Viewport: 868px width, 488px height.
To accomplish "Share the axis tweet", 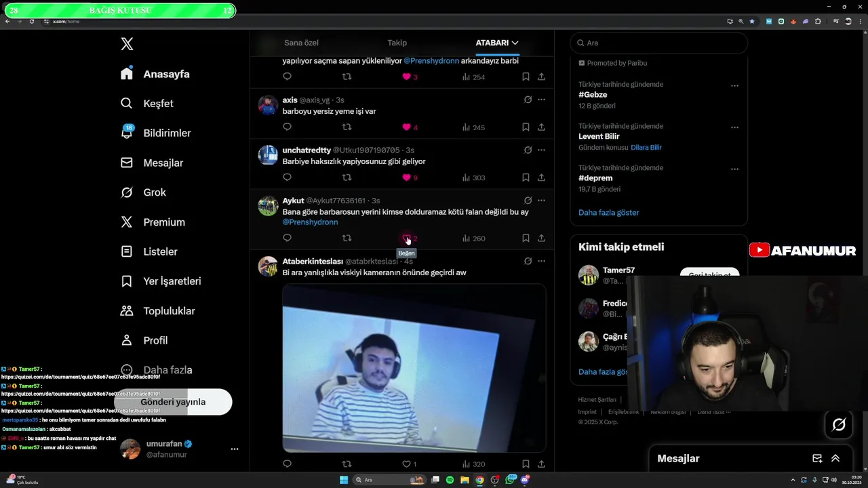I will click(x=541, y=127).
